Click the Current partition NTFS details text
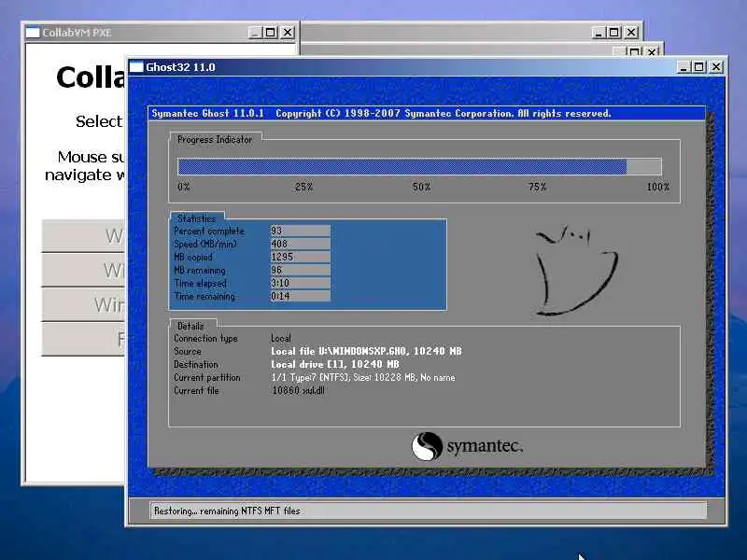The height and width of the screenshot is (560, 747). [x=363, y=378]
